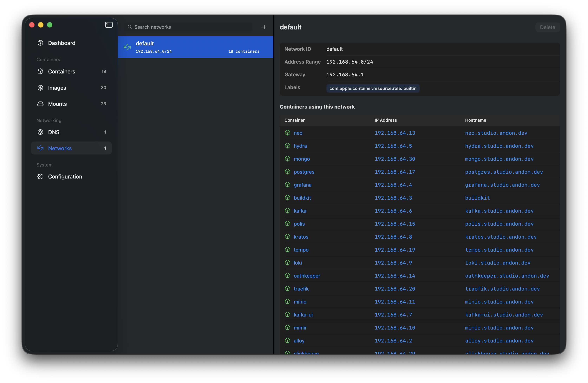The width and height of the screenshot is (588, 383).
Task: Click the cube icon beside neo
Action: click(x=288, y=133)
